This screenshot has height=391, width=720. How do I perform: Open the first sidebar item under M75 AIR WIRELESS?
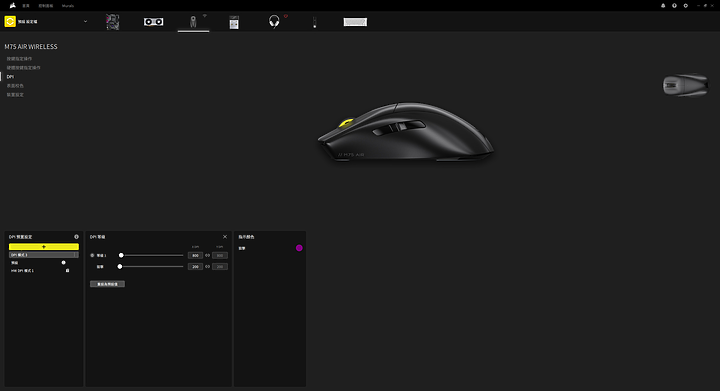pos(19,59)
